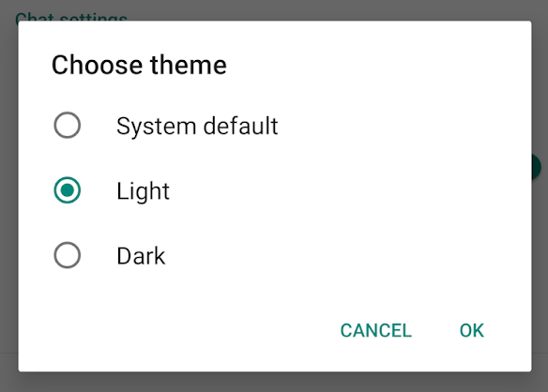The height and width of the screenshot is (392, 548).
Task: Click the "Choose theme" dialog title
Action: [x=139, y=65]
